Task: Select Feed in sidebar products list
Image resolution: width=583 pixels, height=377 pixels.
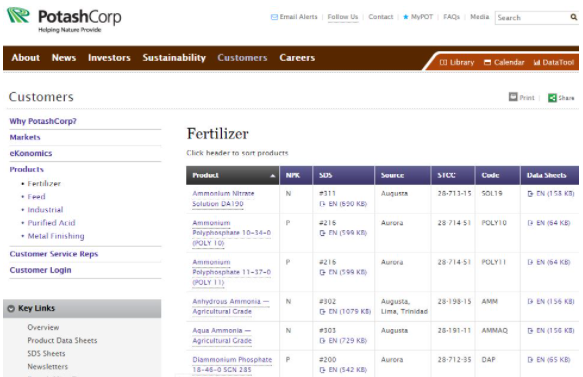Action: coord(36,196)
